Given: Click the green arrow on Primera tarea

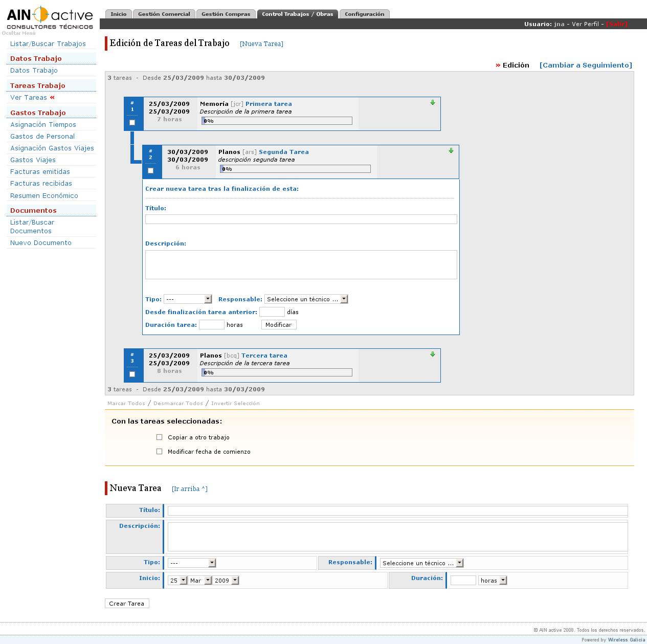Looking at the screenshot, I should coord(433,103).
